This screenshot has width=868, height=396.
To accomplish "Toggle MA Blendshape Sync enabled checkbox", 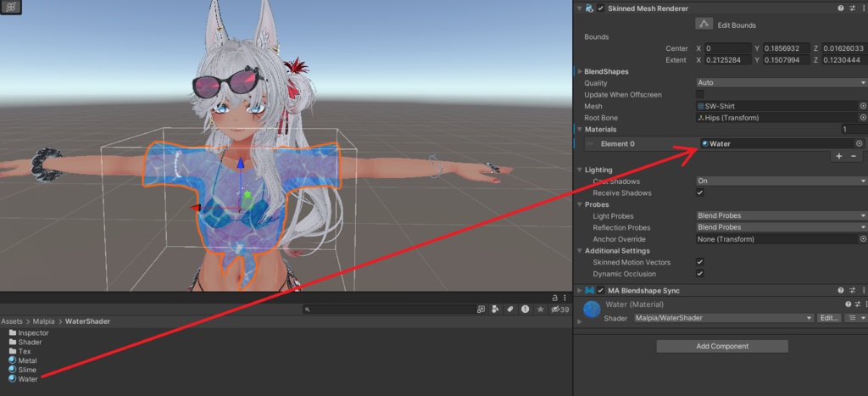I will [x=601, y=290].
